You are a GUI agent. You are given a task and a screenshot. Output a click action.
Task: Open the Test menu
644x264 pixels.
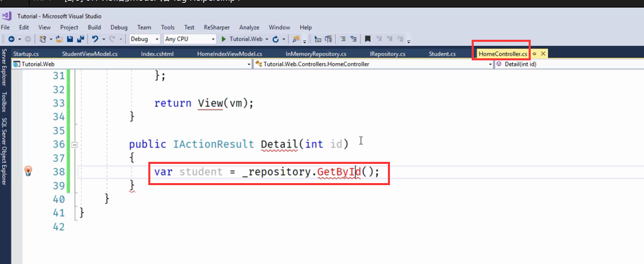click(x=189, y=27)
